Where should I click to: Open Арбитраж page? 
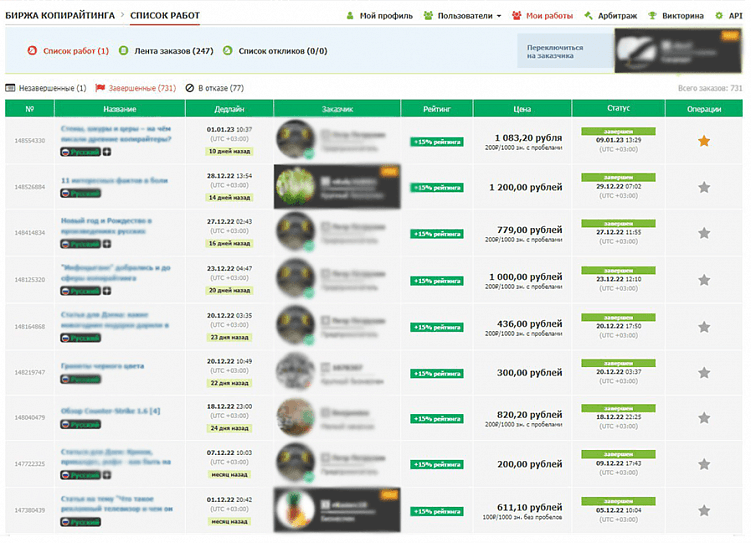pyautogui.click(x=611, y=16)
